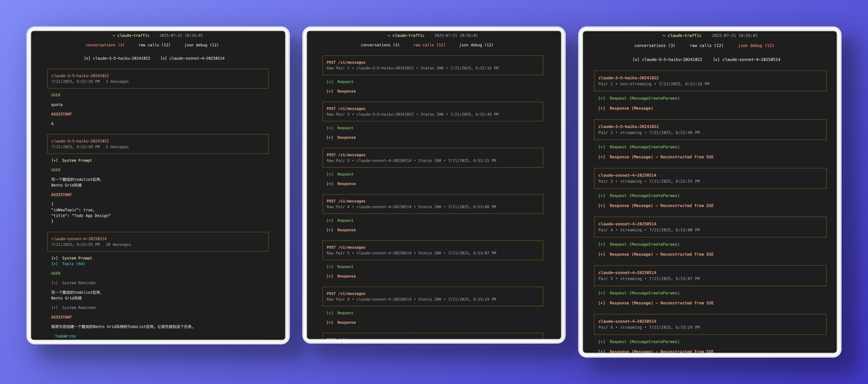The width and height of the screenshot is (868, 384).
Task: Click the '"isNewTopic": true,' line
Action: (73, 210)
